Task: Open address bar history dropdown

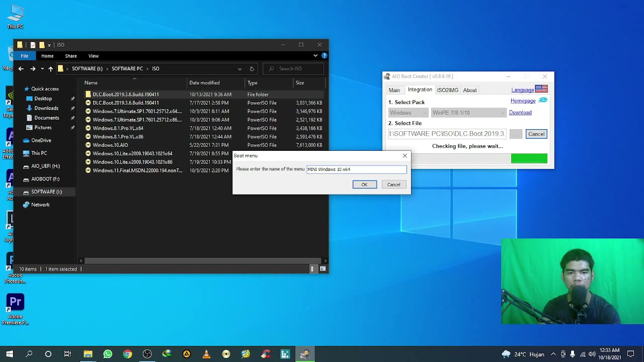Action: pos(239,69)
